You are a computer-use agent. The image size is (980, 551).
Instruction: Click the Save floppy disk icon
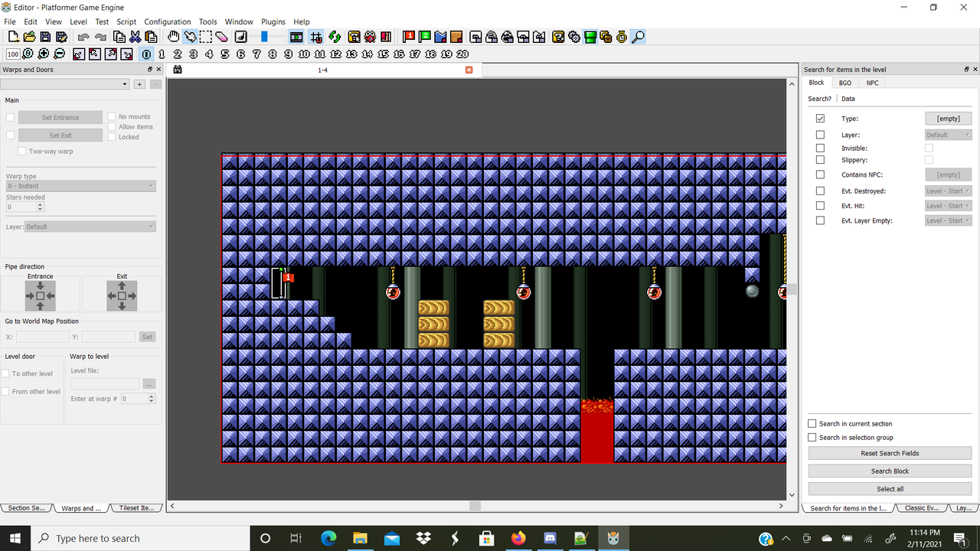45,36
